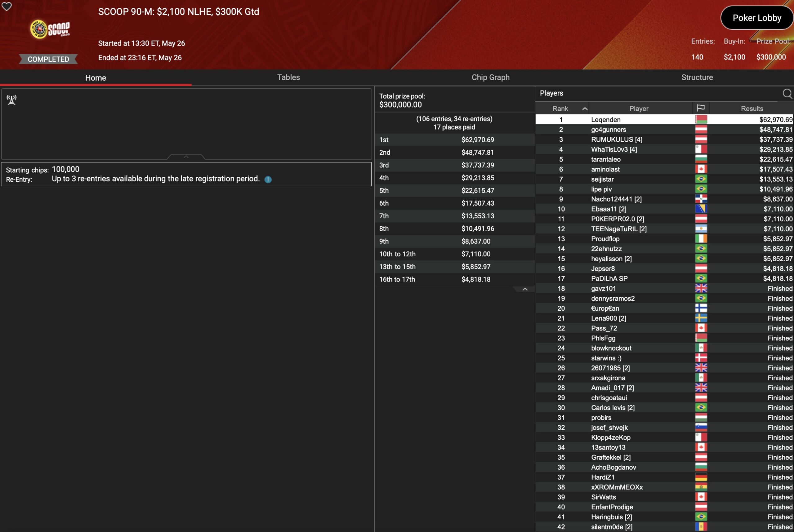Click tarantaleo's country flag
The height and width of the screenshot is (532, 794).
click(701, 159)
